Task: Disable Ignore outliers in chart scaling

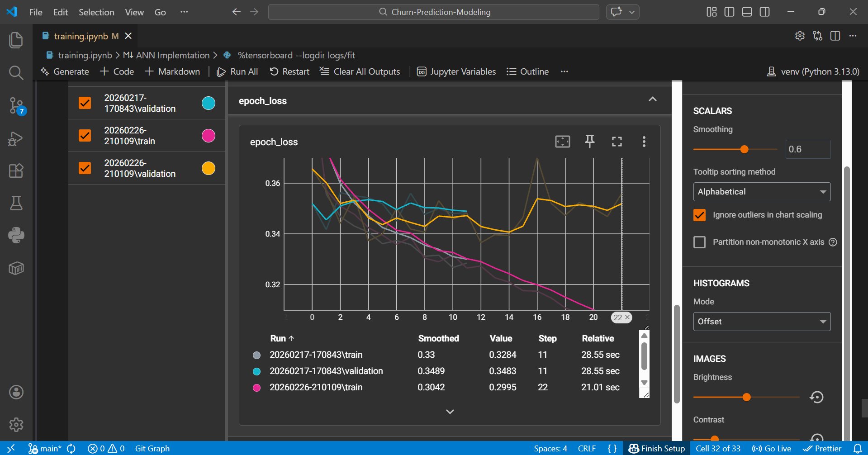Action: 699,215
